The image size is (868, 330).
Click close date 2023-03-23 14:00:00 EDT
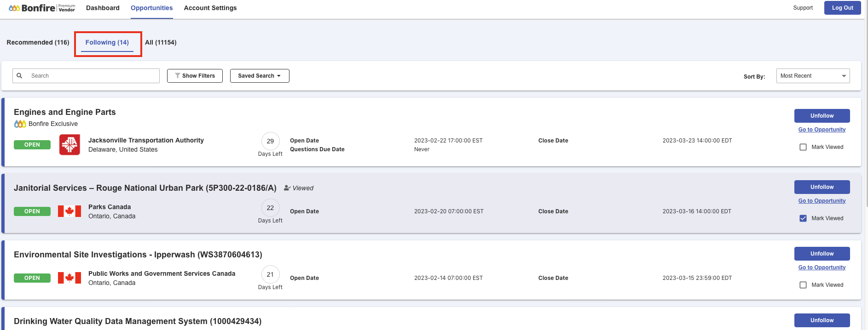pos(697,141)
